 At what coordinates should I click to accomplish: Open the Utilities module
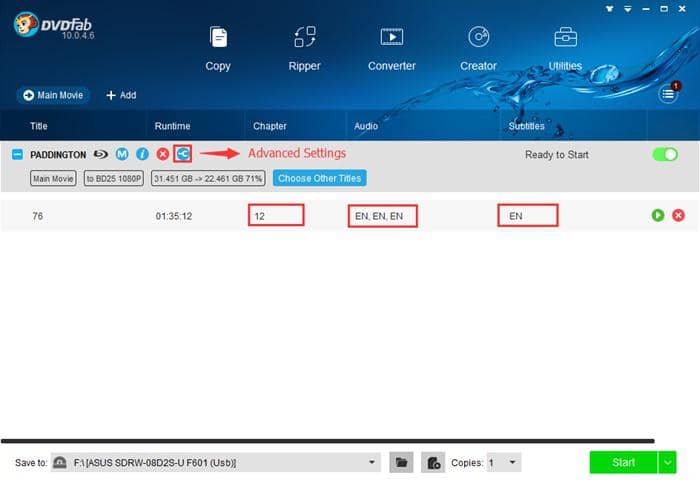(565, 49)
